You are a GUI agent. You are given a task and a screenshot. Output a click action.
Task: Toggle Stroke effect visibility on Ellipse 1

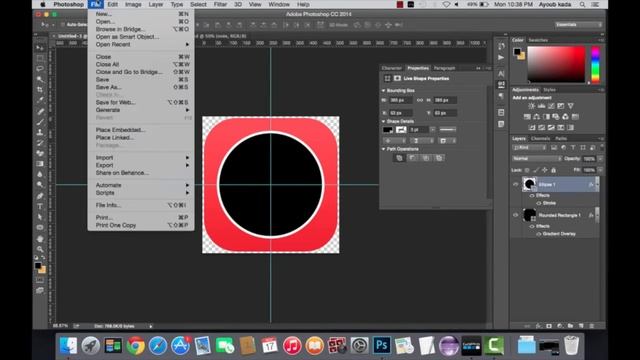(538, 203)
